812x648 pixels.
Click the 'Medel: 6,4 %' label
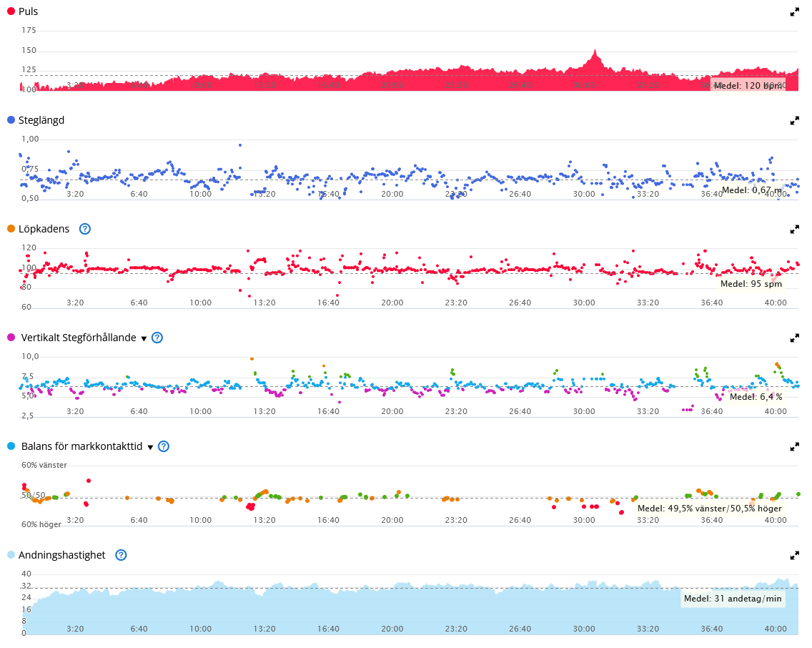point(756,397)
